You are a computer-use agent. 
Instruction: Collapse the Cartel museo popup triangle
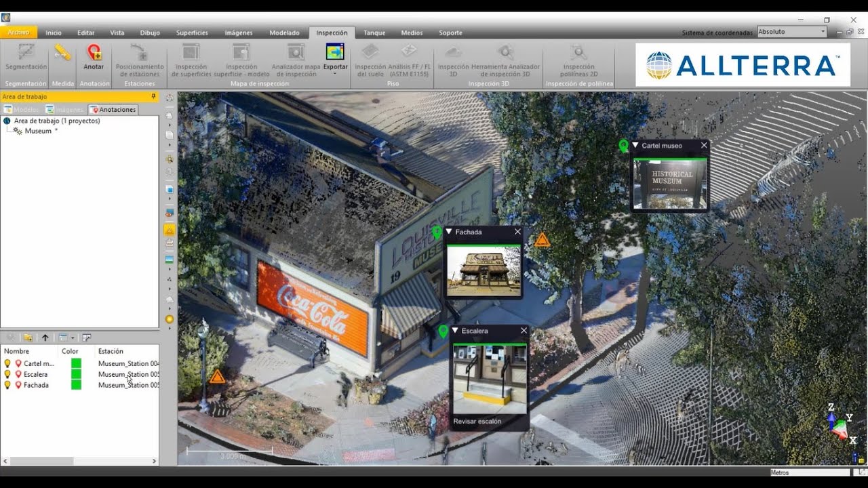(x=635, y=145)
